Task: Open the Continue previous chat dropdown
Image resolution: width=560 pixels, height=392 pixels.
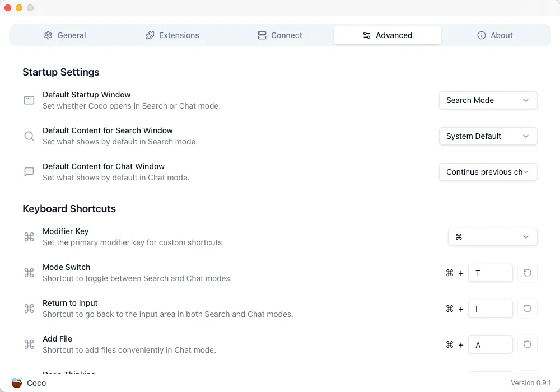Action: (488, 172)
